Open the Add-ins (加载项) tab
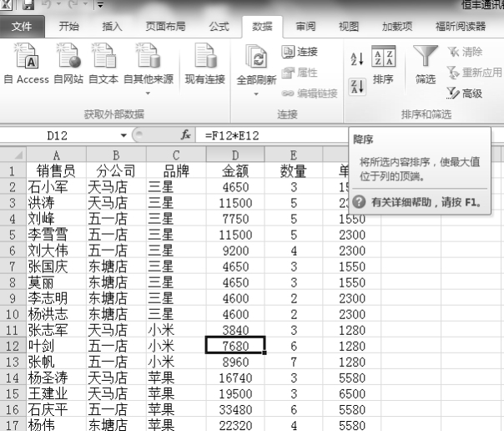504x431 pixels. 397,27
